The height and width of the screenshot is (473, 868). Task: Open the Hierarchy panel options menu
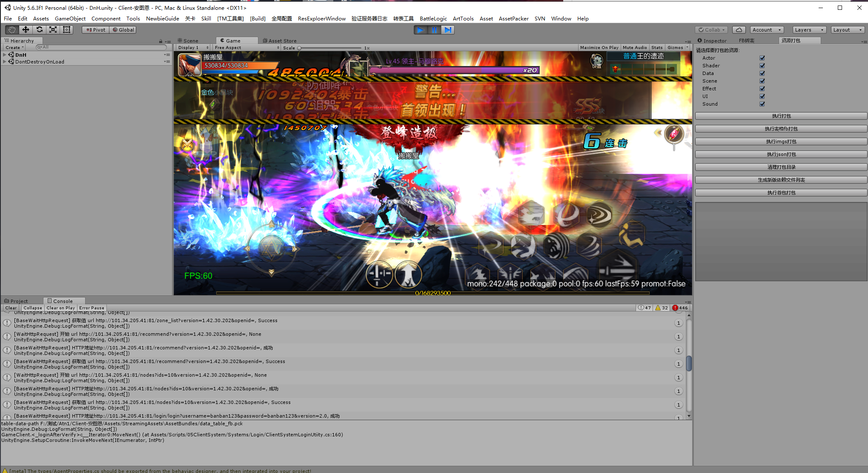tap(168, 41)
